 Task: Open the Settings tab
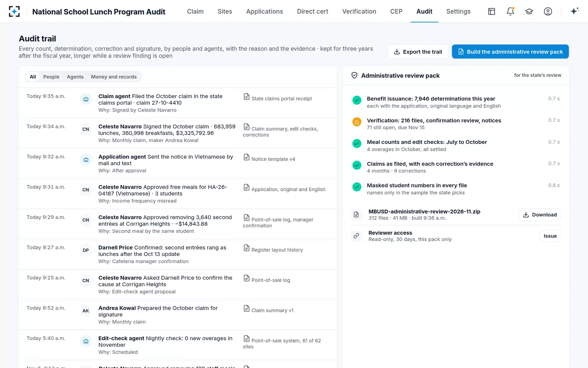[459, 11]
